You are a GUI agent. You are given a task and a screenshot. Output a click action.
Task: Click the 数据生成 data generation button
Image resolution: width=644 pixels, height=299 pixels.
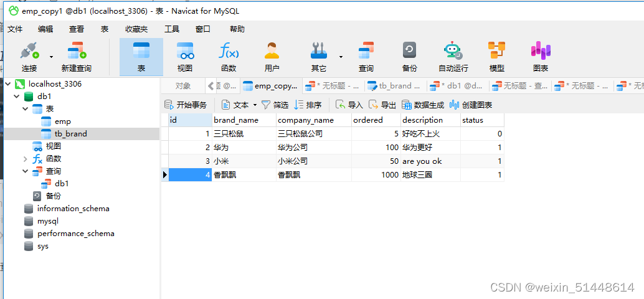click(423, 105)
